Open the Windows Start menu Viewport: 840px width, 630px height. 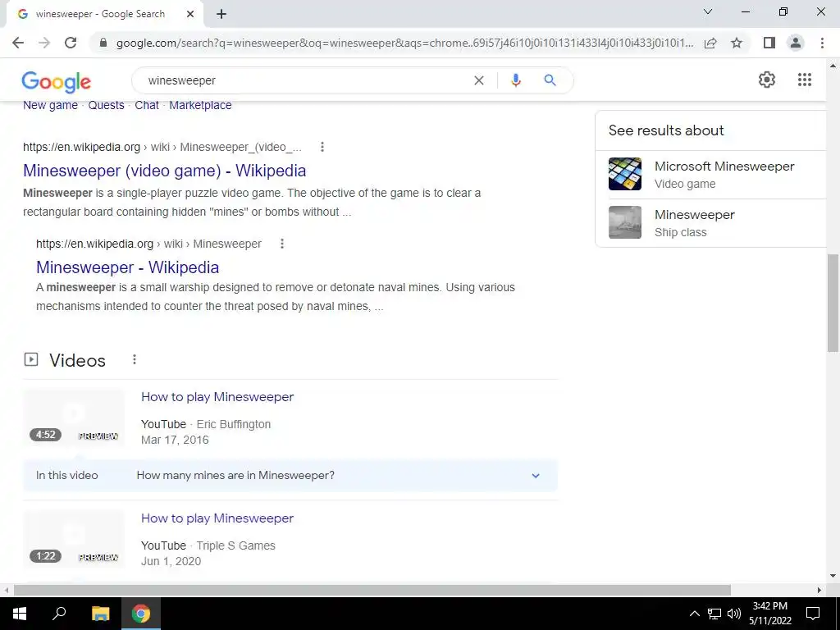[x=20, y=614]
